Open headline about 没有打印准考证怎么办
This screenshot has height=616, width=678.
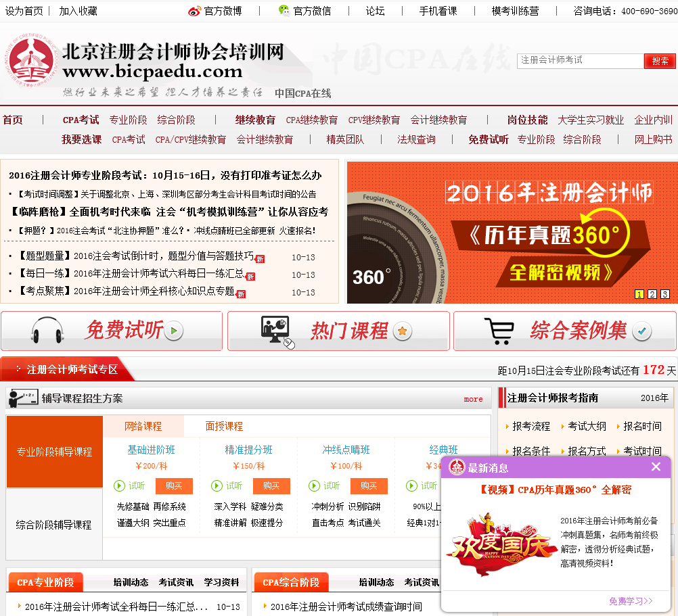(165, 175)
